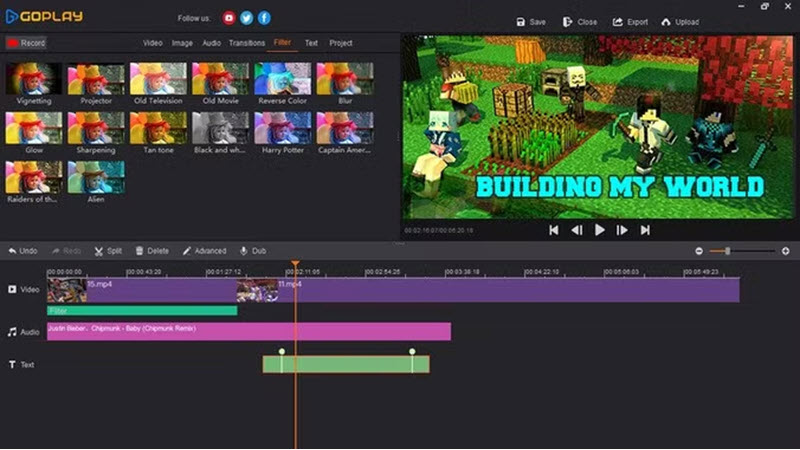Pick the Black and white filter
This screenshot has height=450, width=800.
[220, 128]
